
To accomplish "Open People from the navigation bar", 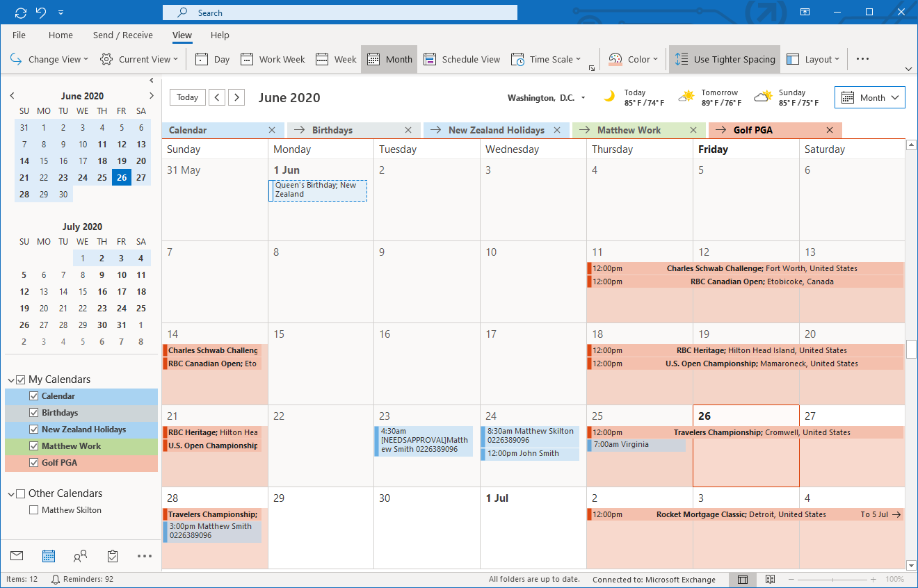I will pyautogui.click(x=81, y=556).
